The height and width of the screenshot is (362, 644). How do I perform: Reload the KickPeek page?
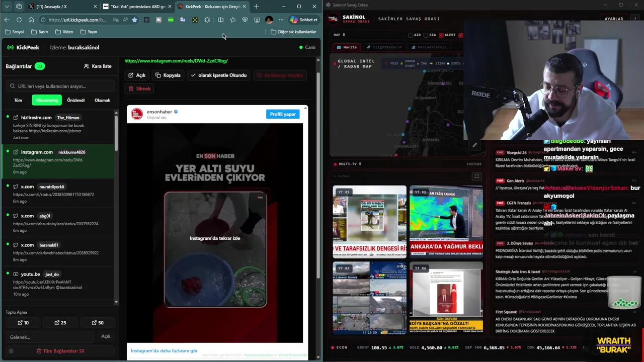(x=19, y=20)
